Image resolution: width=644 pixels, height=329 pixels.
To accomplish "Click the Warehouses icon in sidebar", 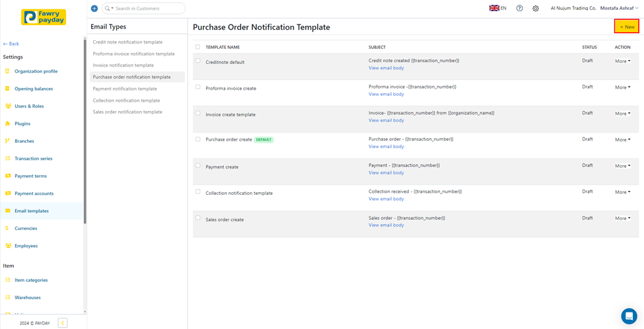I will click(8, 297).
